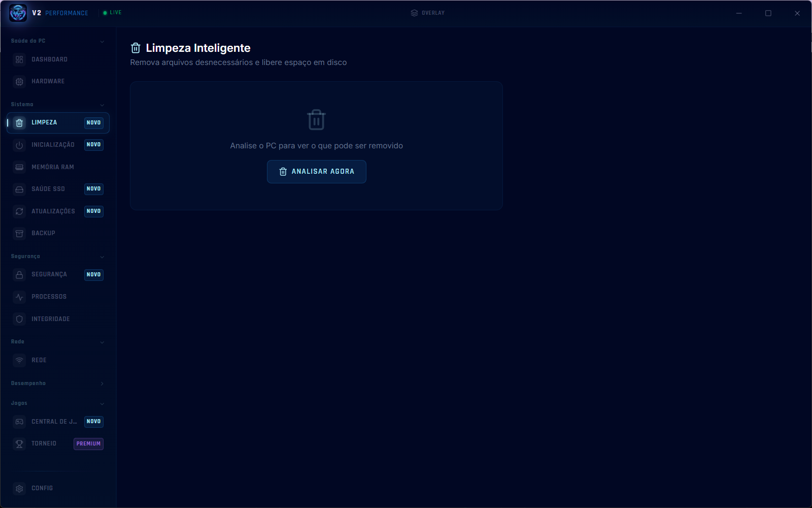Click the NOVO badge next to Limpeza
Viewport: 812px width, 508px height.
(x=94, y=123)
